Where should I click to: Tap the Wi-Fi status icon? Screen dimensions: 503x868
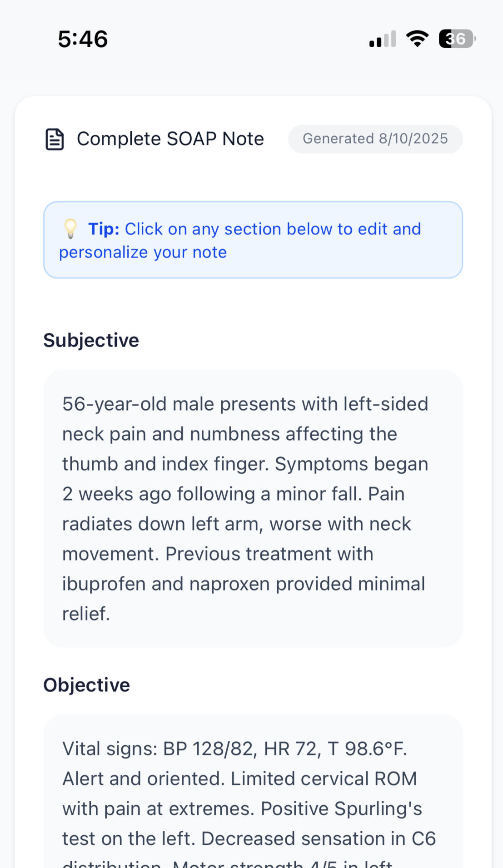point(417,39)
